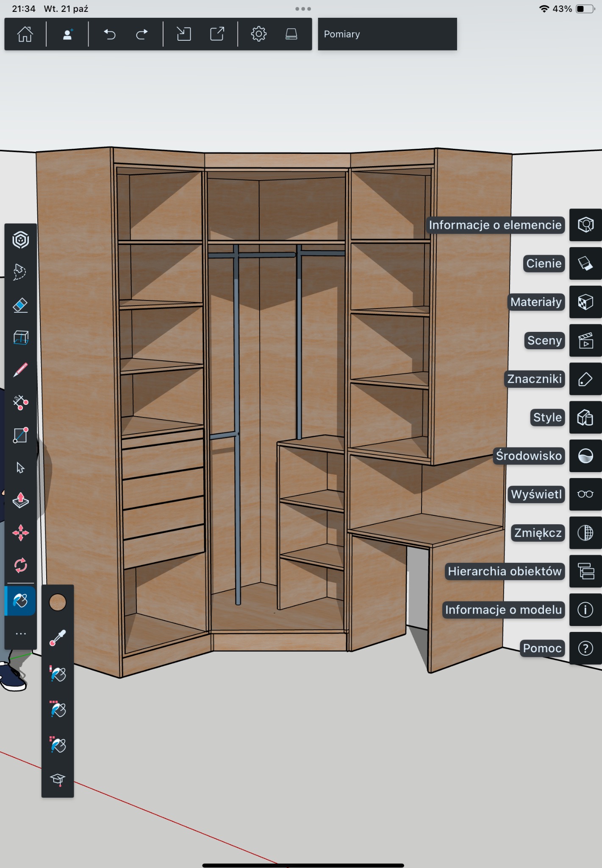Image resolution: width=602 pixels, height=868 pixels.
Task: Tap the Pomiary measurements field
Action: [387, 34]
